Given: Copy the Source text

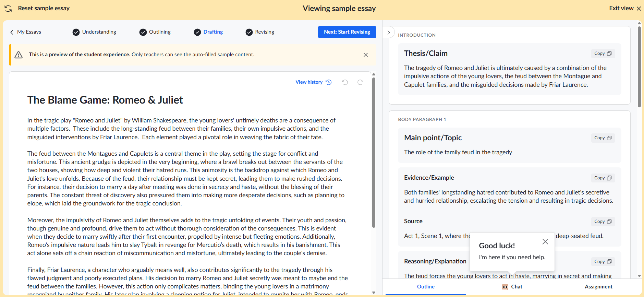Looking at the screenshot, I should [603, 222].
